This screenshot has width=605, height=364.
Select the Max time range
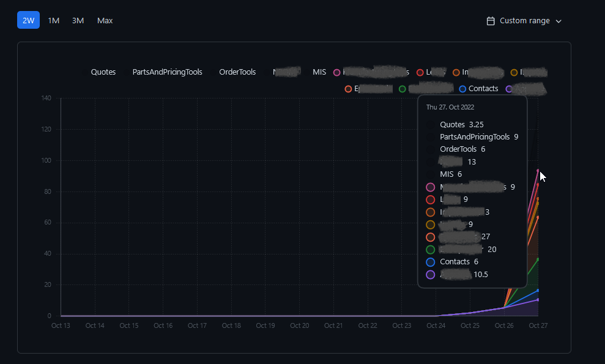[105, 20]
